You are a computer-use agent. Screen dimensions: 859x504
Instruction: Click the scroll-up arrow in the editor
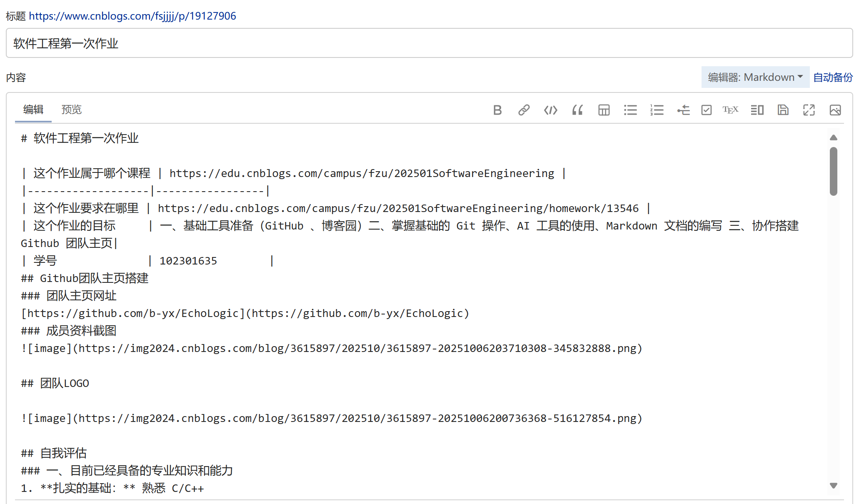[x=834, y=137]
